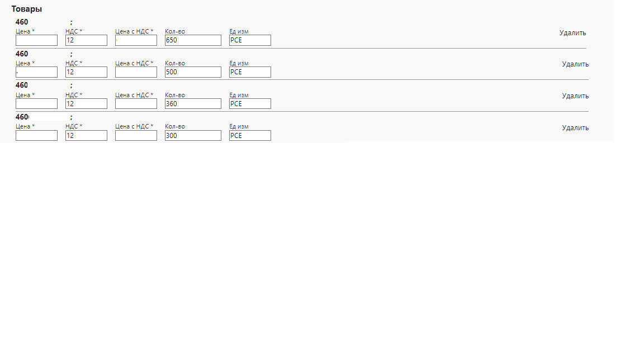Click the Удалить link in the first row

572,33
